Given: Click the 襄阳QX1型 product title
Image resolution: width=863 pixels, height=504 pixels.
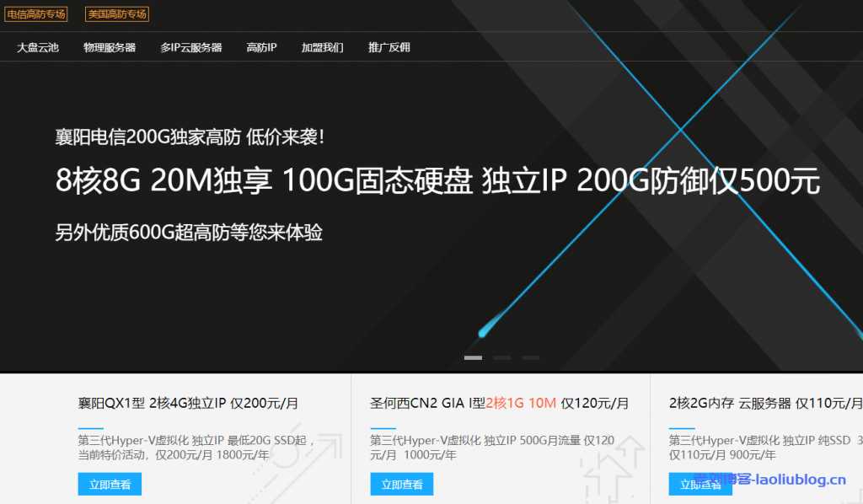Looking at the screenshot, I should [187, 403].
